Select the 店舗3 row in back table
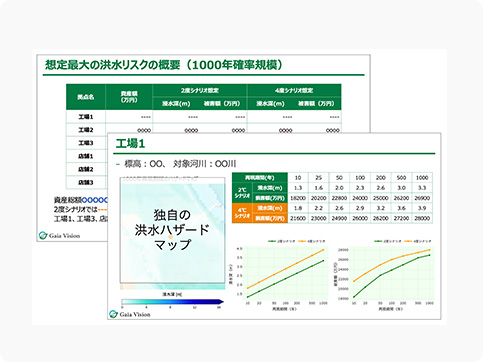Viewport: 483px width, 362px height. pyautogui.click(x=86, y=182)
